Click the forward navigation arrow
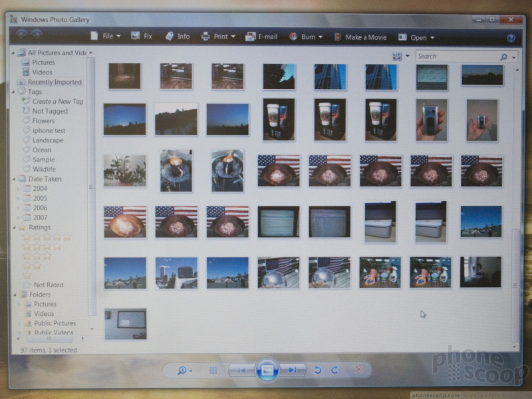 point(37,34)
